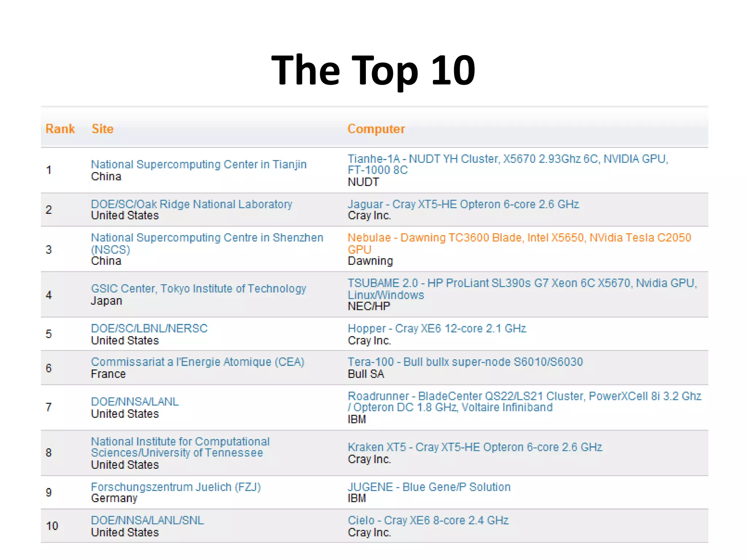Open the Hopper Cray XE6 12-core link

coord(437,328)
